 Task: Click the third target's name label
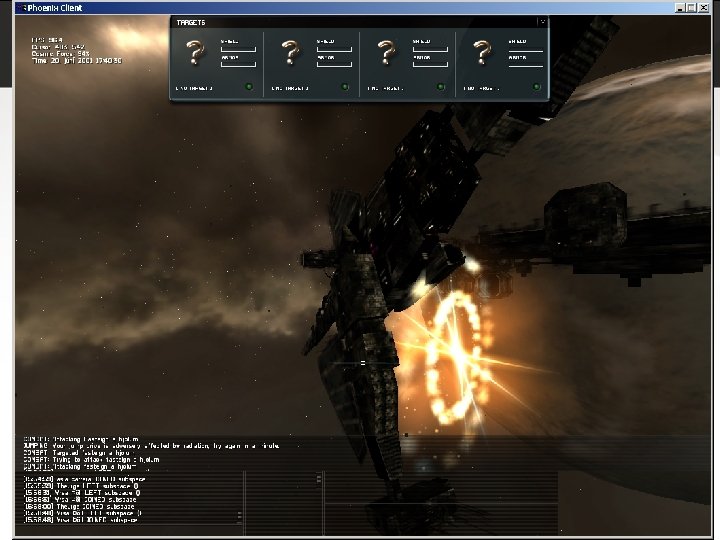coord(385,88)
